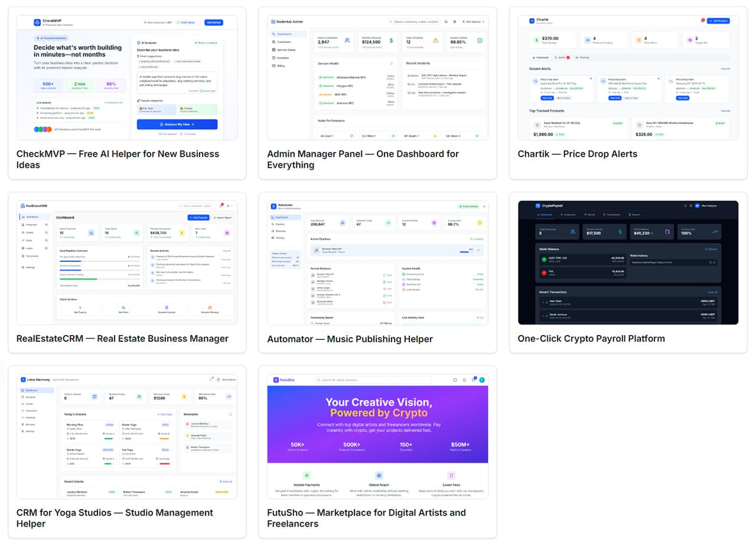Click the Refresh icon in CryptoPayroll wallet panel

[x=711, y=249]
